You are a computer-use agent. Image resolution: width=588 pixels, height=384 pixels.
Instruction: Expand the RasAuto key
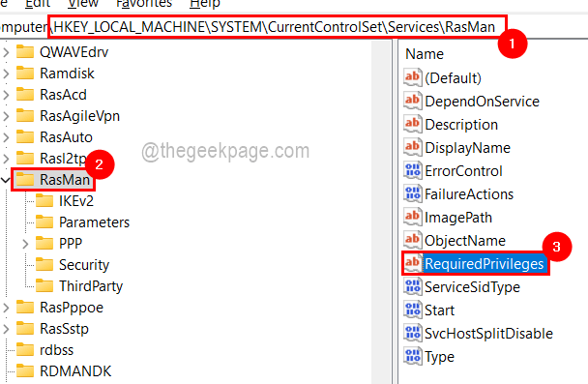(x=6, y=137)
